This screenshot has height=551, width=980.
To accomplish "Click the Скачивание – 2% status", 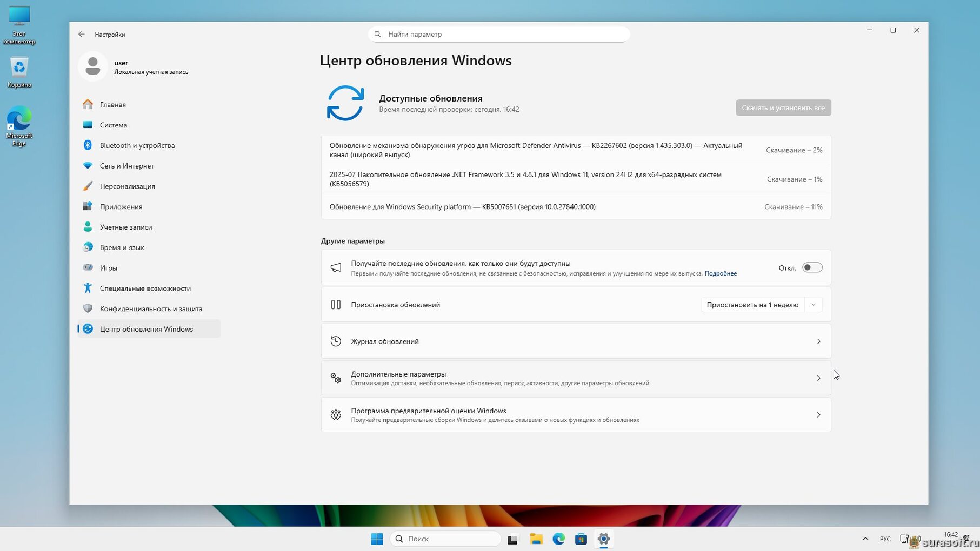I will coord(794,150).
